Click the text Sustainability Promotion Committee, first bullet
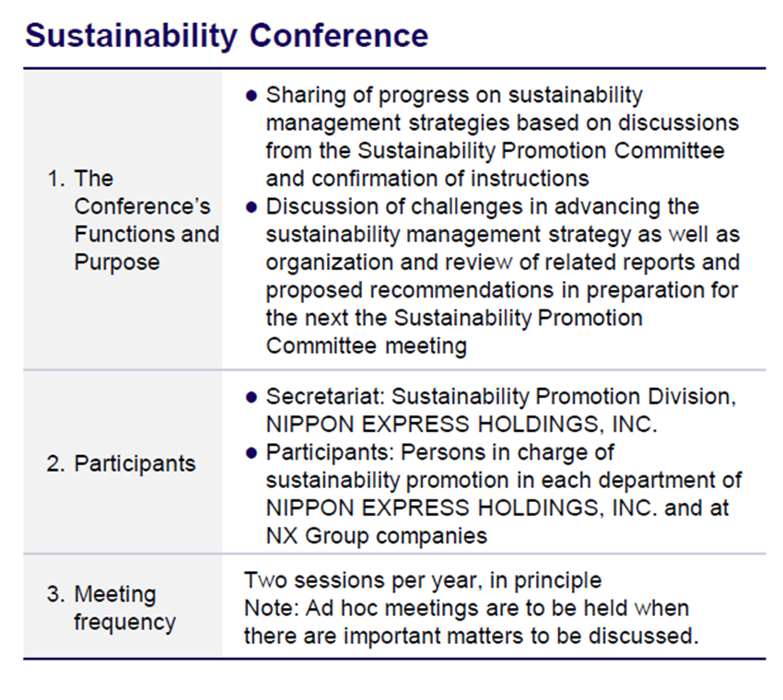Screen dimensions: 783x700 pyautogui.click(x=542, y=151)
